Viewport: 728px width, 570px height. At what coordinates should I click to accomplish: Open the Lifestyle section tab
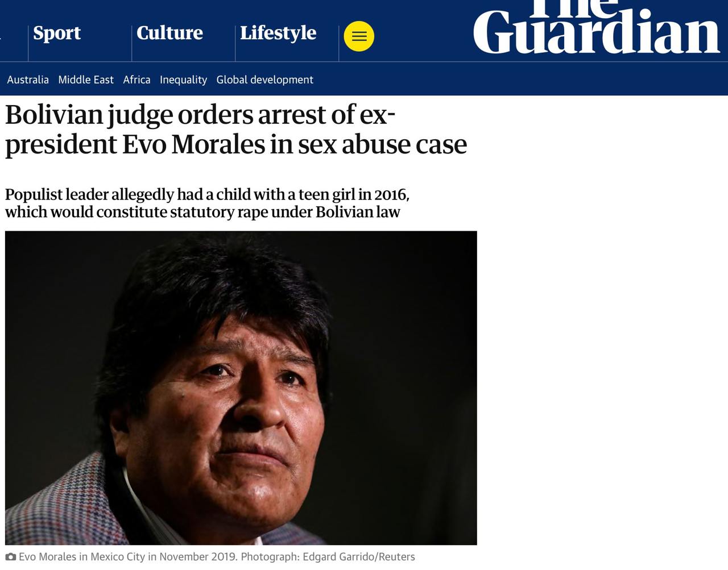point(278,33)
